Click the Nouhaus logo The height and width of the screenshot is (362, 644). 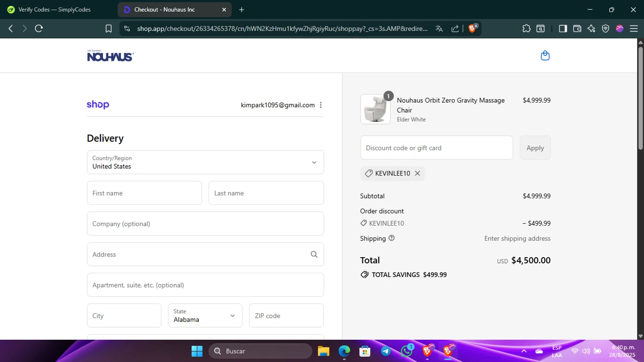[x=110, y=56]
